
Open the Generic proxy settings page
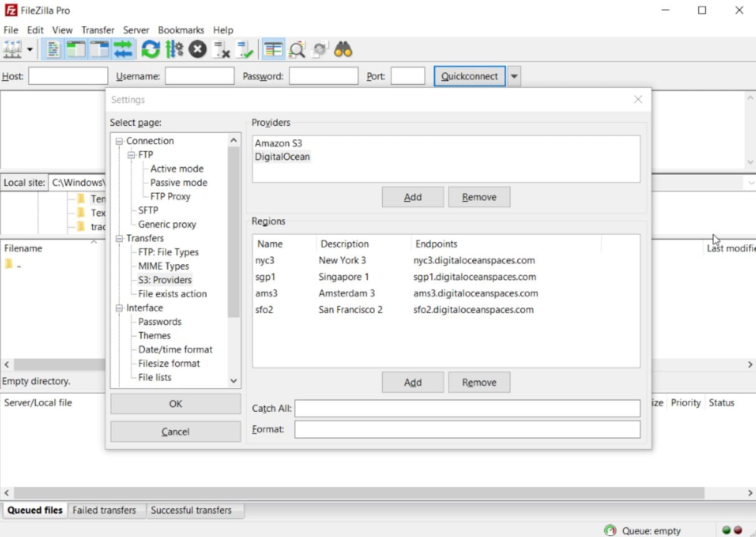(167, 224)
